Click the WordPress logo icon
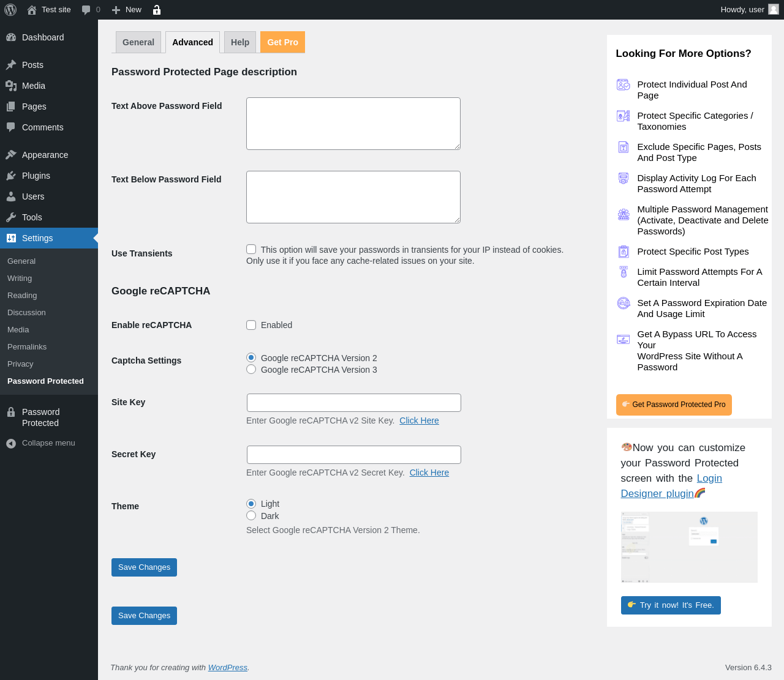Screen dimensions: 784x680 10,10
